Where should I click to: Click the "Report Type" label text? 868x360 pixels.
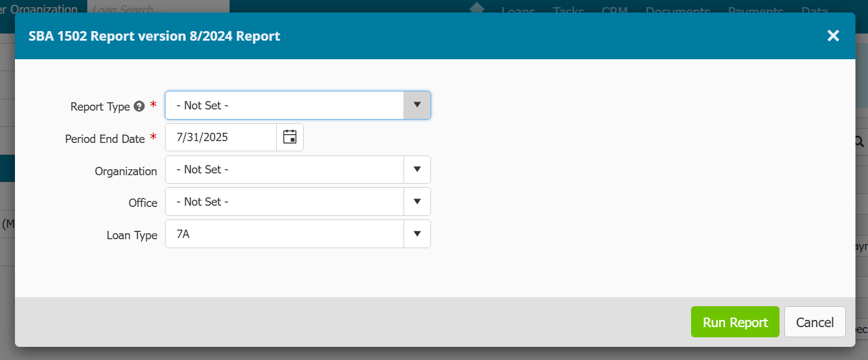click(x=100, y=106)
